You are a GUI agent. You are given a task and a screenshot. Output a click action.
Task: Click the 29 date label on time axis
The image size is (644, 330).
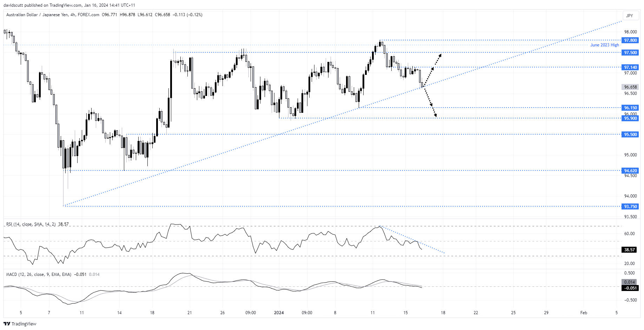pyautogui.click(x=546, y=313)
